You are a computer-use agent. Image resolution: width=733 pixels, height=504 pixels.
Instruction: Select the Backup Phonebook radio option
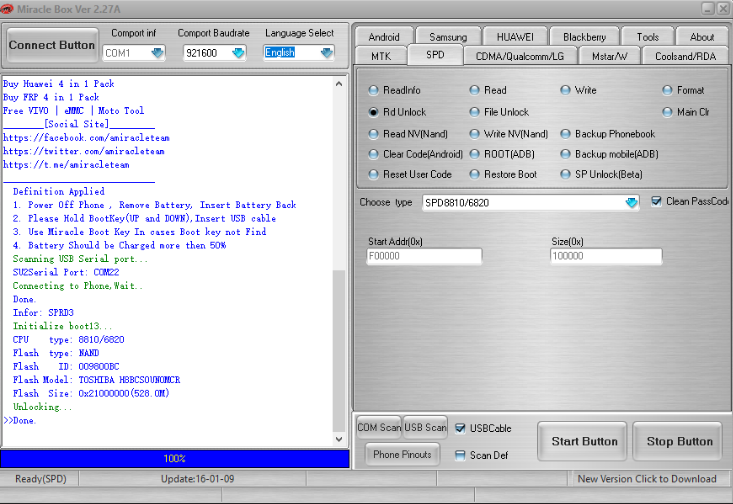(x=608, y=134)
